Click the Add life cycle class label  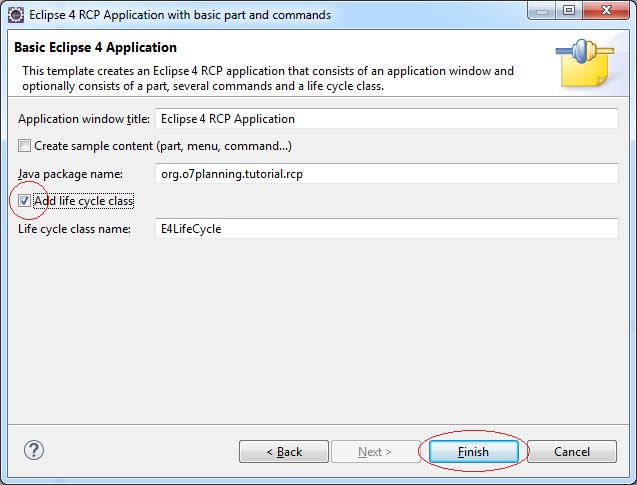coord(84,201)
